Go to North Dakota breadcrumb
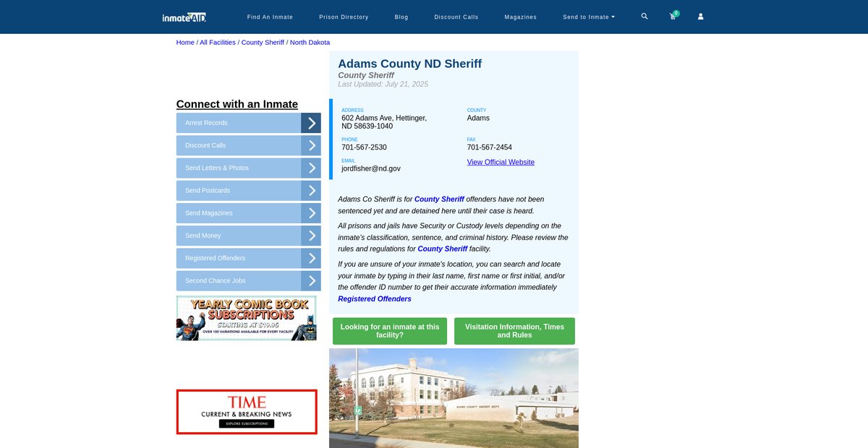Image resolution: width=868 pixels, height=448 pixels. [x=310, y=42]
